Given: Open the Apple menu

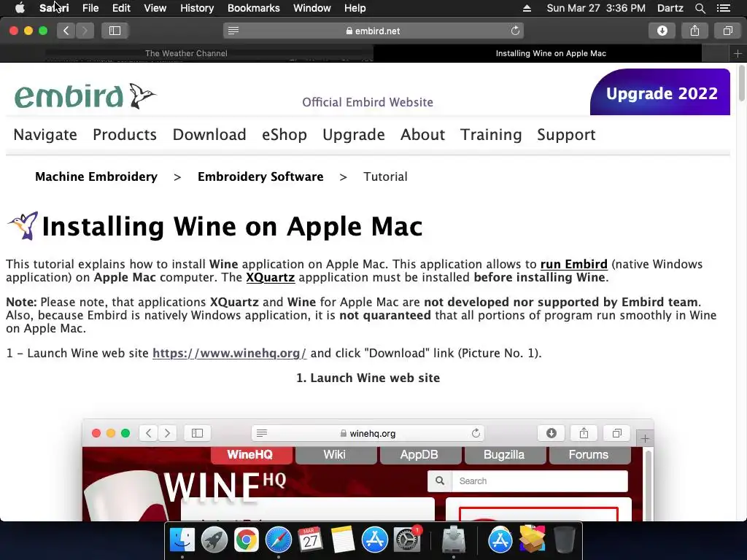Looking at the screenshot, I should click(x=20, y=8).
